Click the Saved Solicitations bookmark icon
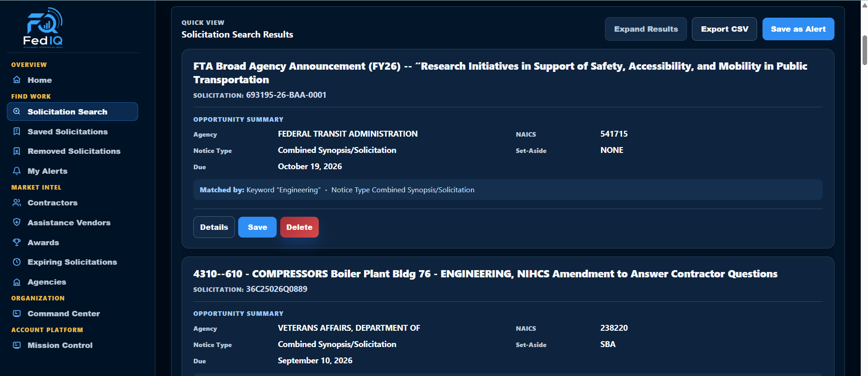868x376 pixels. coord(17,132)
